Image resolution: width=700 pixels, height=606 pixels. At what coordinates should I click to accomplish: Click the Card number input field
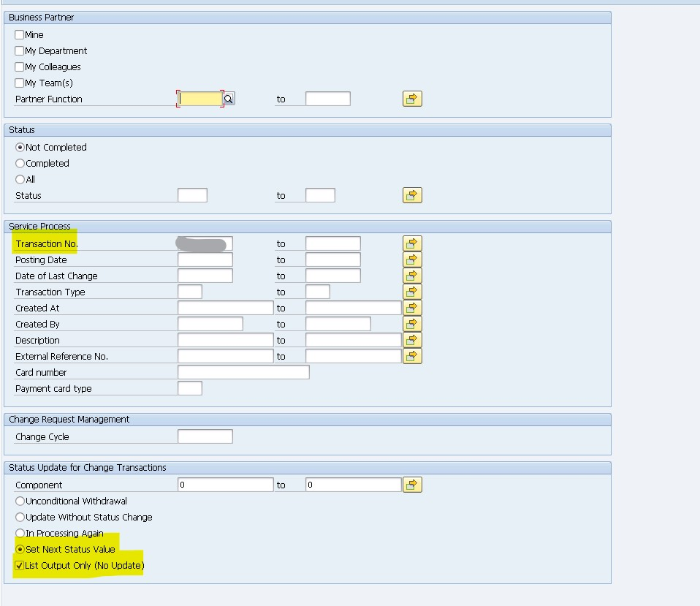(x=243, y=371)
